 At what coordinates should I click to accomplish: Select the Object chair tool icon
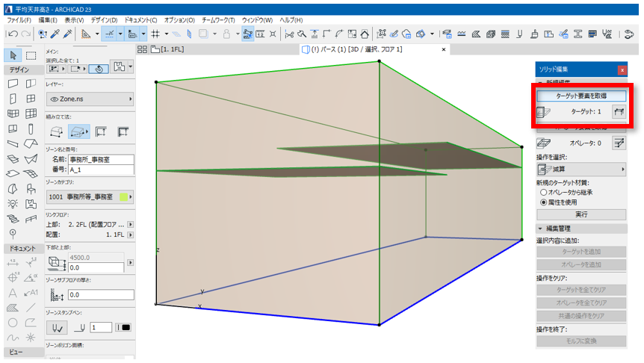click(31, 189)
